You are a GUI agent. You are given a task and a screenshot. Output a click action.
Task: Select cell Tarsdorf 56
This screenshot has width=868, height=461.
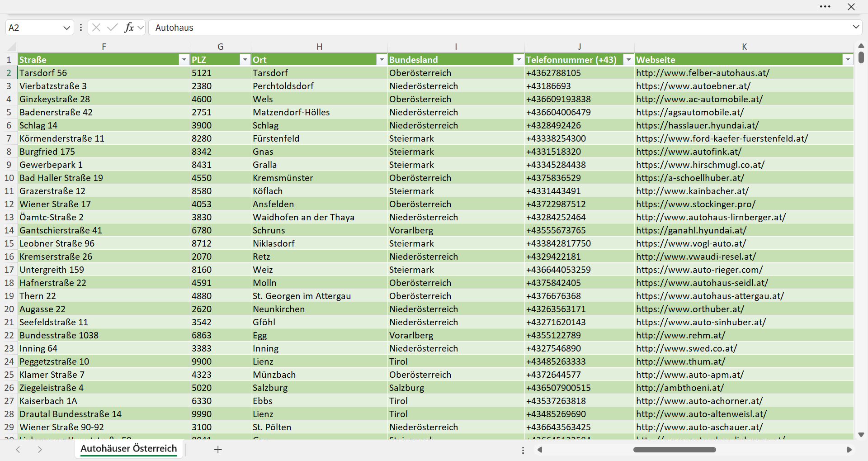(104, 73)
